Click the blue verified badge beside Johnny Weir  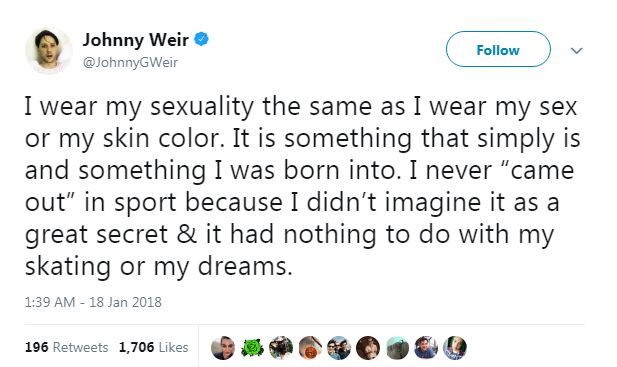click(201, 39)
